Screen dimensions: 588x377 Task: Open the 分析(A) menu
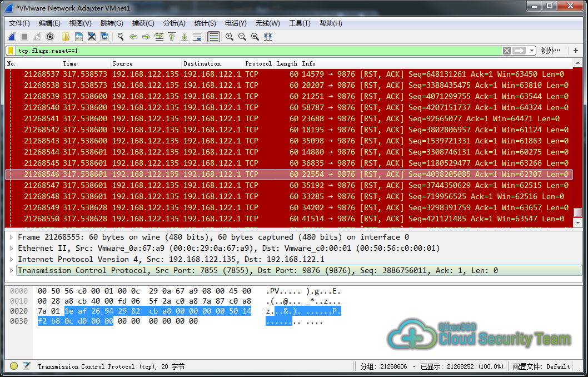tap(174, 23)
